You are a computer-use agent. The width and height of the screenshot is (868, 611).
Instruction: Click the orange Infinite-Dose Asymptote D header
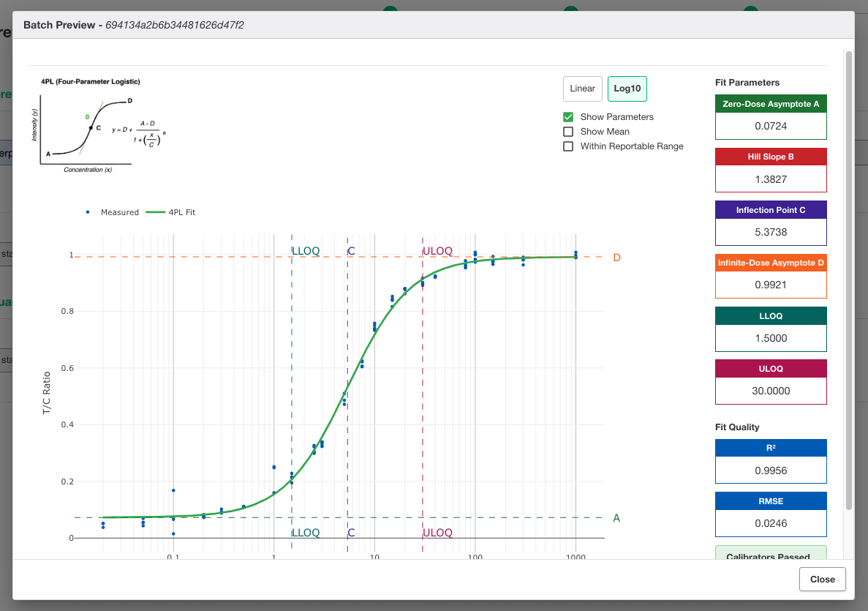pos(771,263)
